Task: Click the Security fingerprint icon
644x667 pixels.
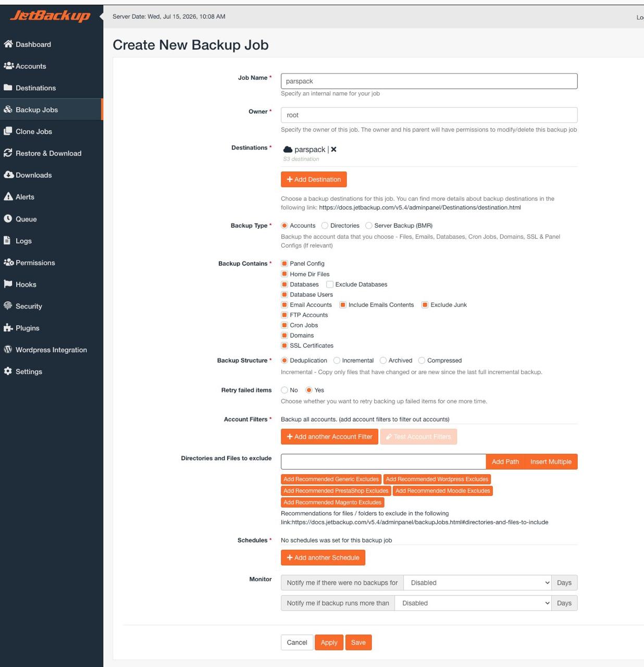Action: point(8,306)
